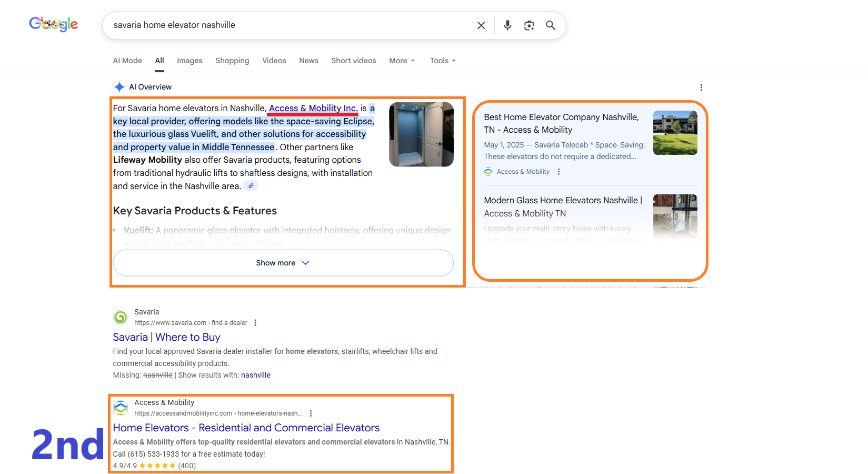
Task: Expand the More dropdown
Action: 402,61
